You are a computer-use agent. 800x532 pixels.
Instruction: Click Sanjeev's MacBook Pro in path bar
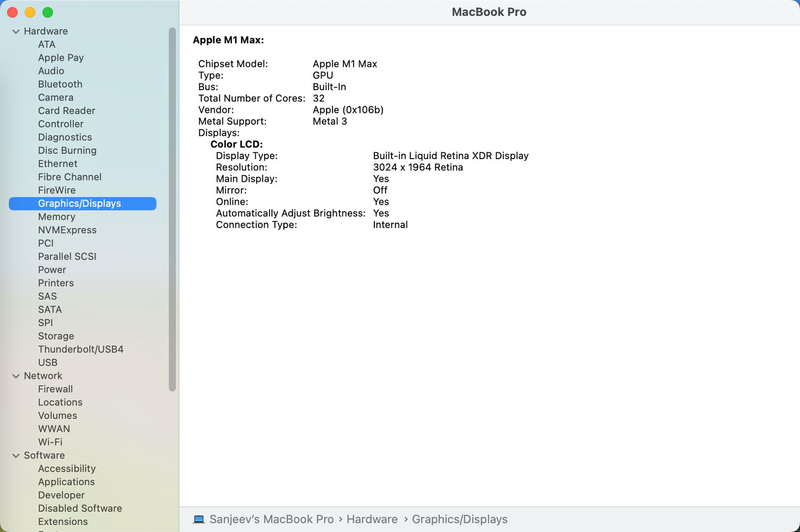coord(271,520)
